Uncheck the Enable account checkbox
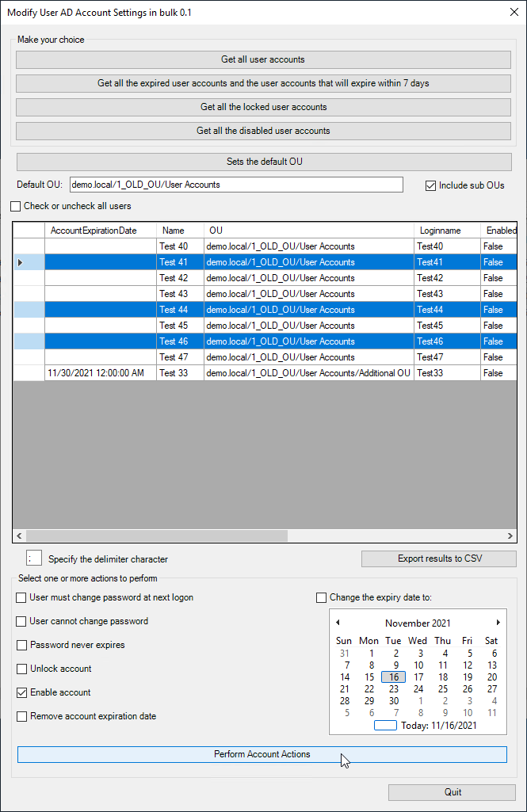Viewport: 527px width, 812px height. 21,692
